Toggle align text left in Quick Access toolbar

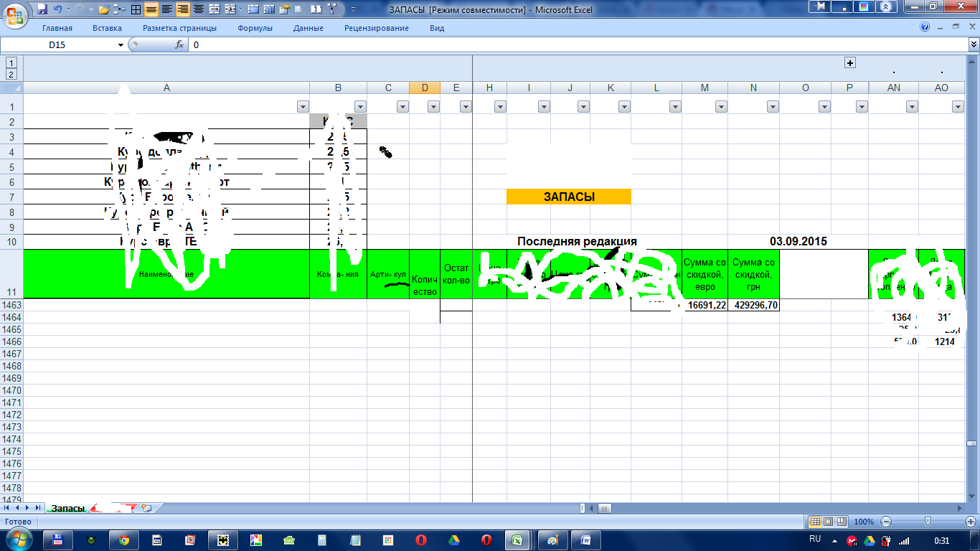167,9
